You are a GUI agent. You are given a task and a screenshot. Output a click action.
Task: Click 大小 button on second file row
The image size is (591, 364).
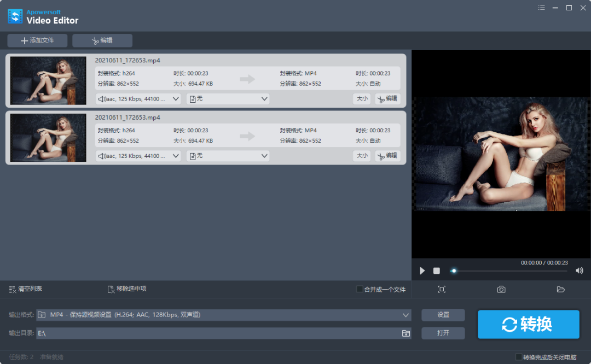coord(362,155)
